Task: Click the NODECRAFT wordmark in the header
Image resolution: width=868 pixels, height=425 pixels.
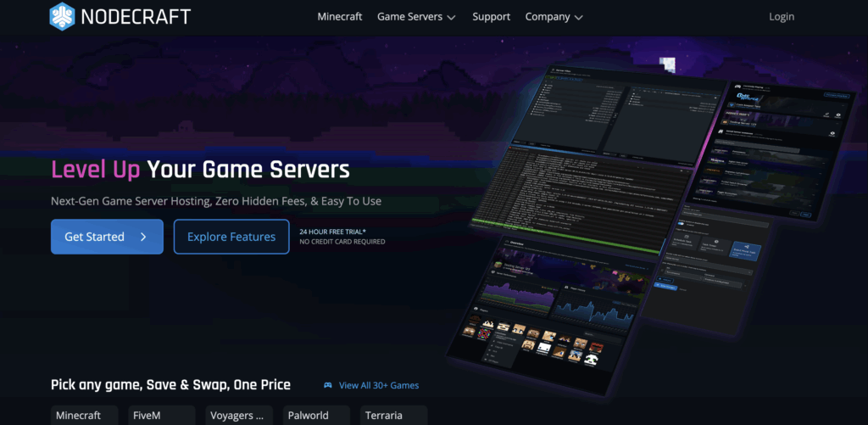Action: [136, 16]
